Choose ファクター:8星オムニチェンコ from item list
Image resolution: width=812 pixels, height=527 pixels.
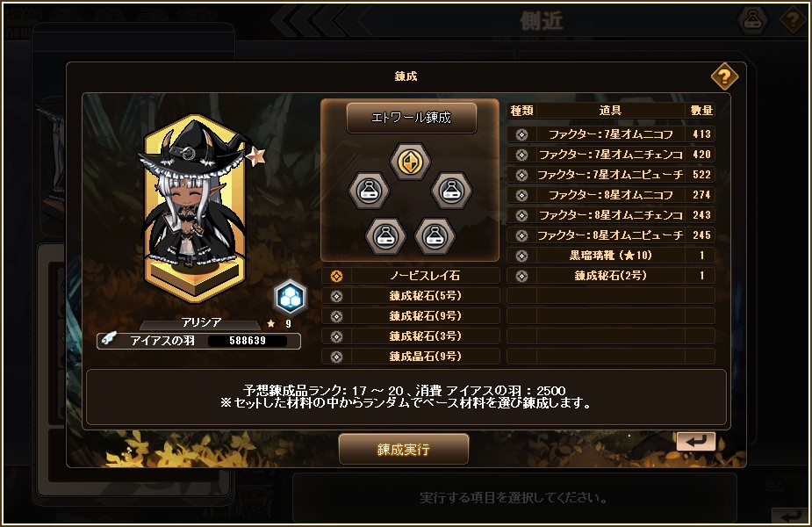pos(611,215)
